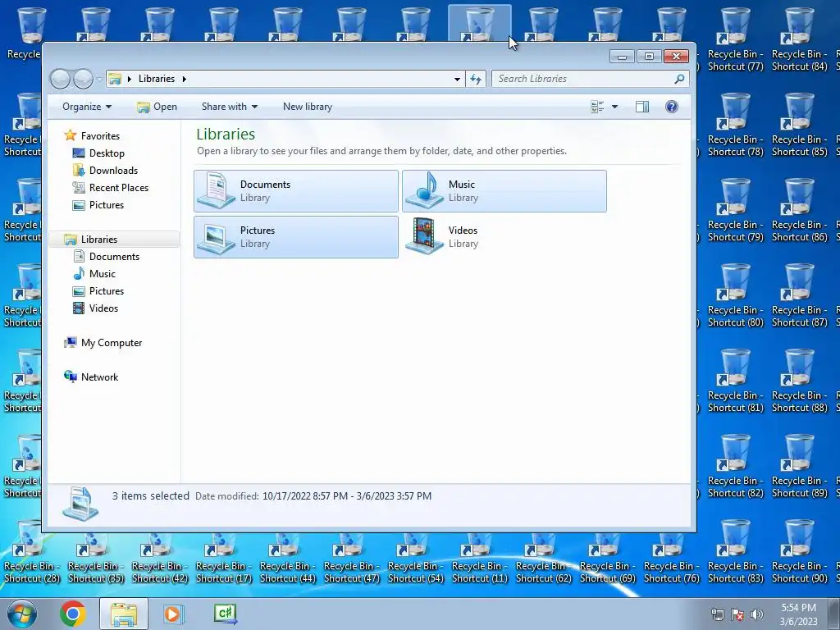The height and width of the screenshot is (630, 840).
Task: Click the Forward navigation arrow button
Action: coord(83,80)
